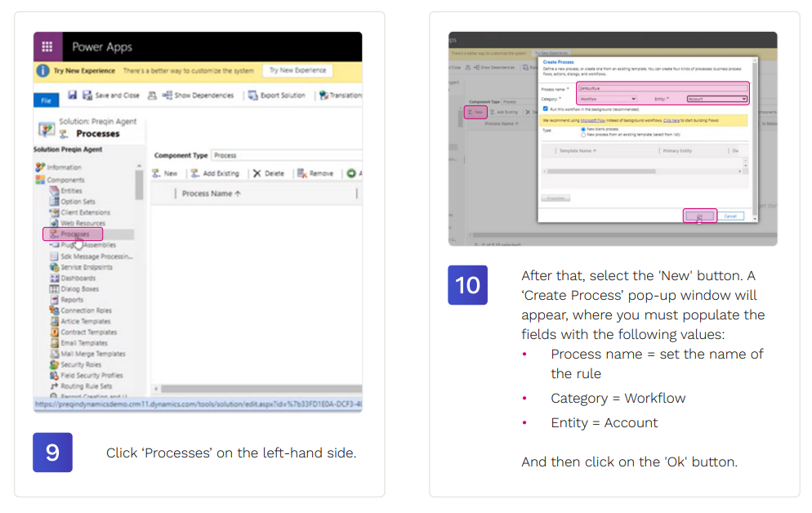812x513 pixels.
Task: Select Security Roles in the tree
Action: [x=75, y=364]
